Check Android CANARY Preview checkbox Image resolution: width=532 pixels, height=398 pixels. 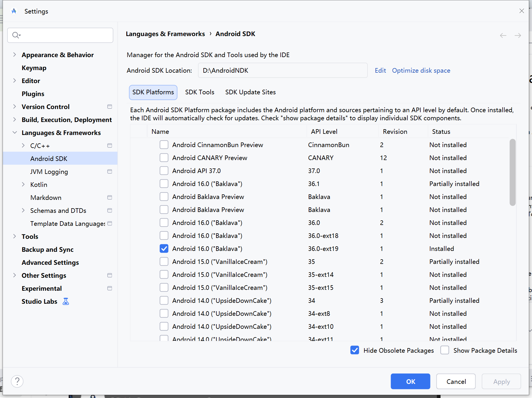pyautogui.click(x=164, y=158)
